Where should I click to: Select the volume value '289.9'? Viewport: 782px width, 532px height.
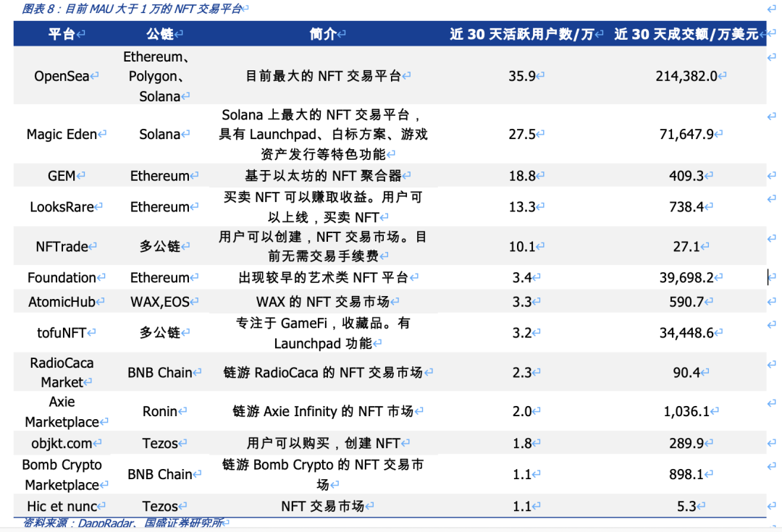[686, 444]
